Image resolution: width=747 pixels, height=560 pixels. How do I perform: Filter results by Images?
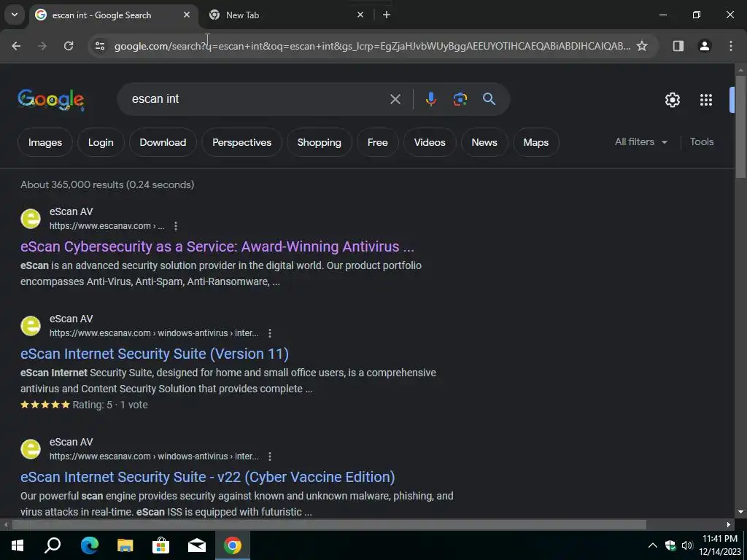(x=45, y=142)
